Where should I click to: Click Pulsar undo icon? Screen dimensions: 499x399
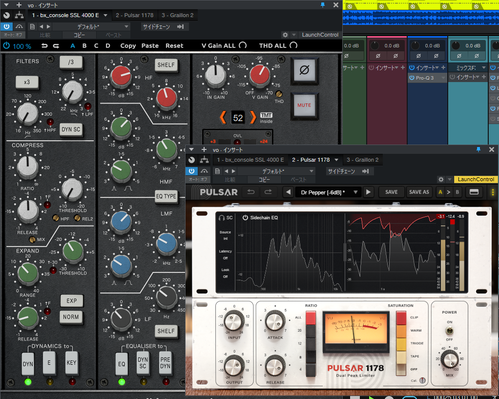[251, 192]
